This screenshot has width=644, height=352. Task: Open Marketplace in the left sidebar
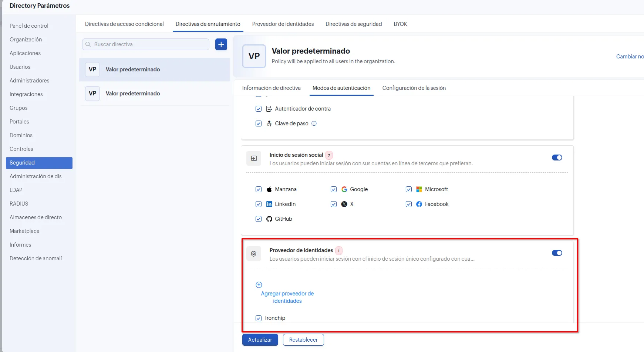point(24,231)
